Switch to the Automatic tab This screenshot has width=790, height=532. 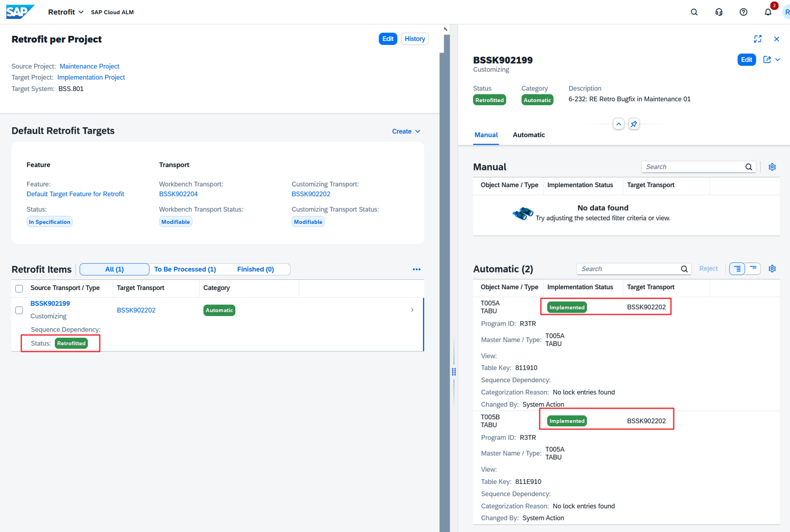click(x=528, y=135)
